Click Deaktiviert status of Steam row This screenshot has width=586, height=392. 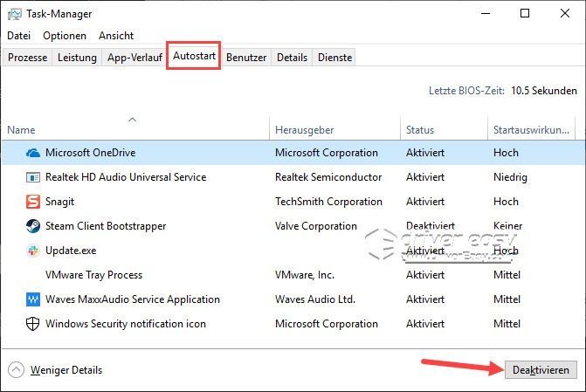coord(431,226)
